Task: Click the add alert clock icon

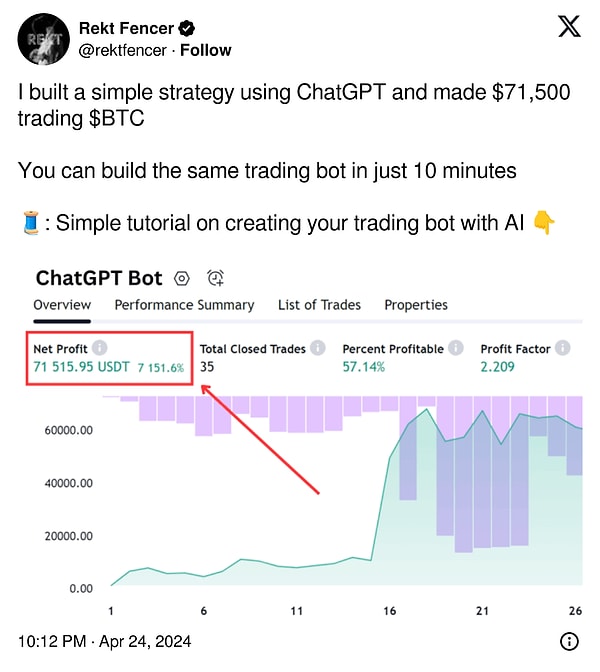Action: coord(215,278)
